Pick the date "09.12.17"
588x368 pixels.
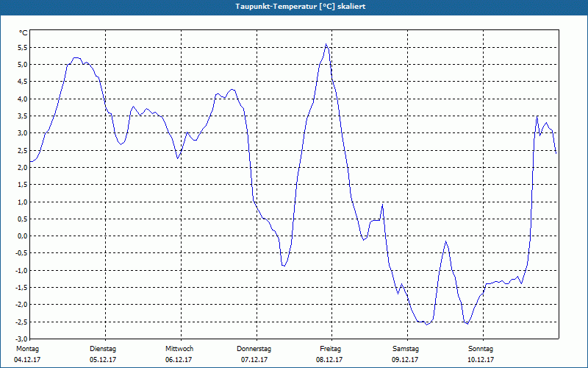(405, 360)
